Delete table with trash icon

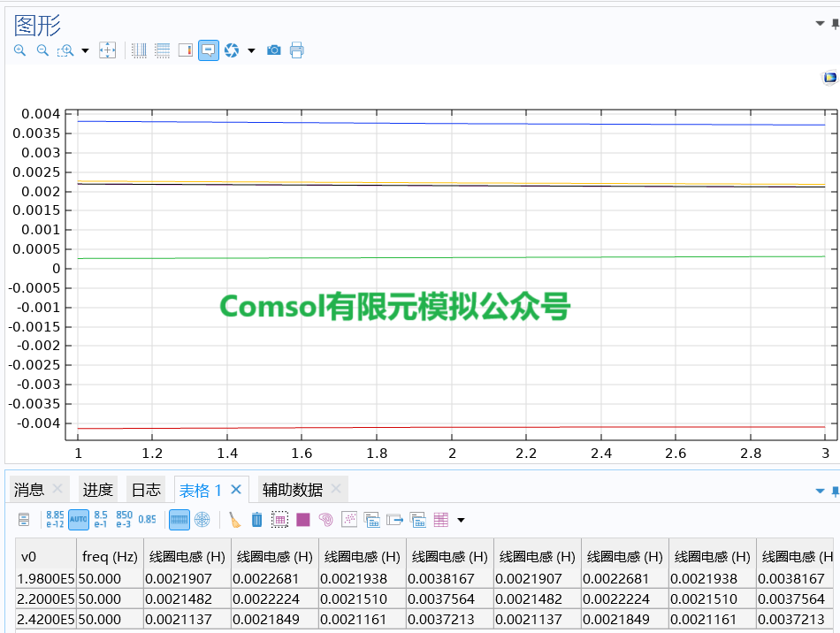click(257, 520)
